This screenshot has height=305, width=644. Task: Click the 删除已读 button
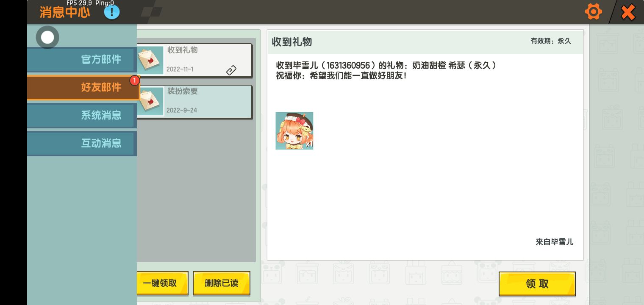(x=222, y=283)
